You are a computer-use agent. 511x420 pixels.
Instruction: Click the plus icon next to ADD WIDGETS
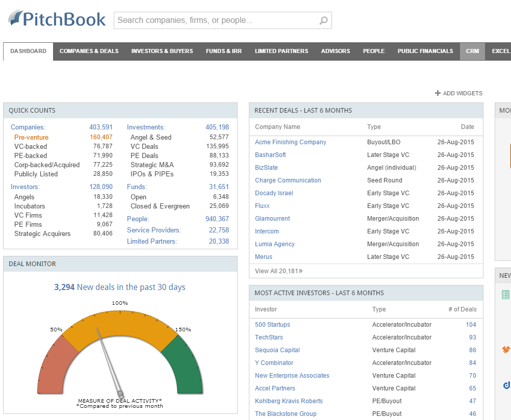point(438,93)
